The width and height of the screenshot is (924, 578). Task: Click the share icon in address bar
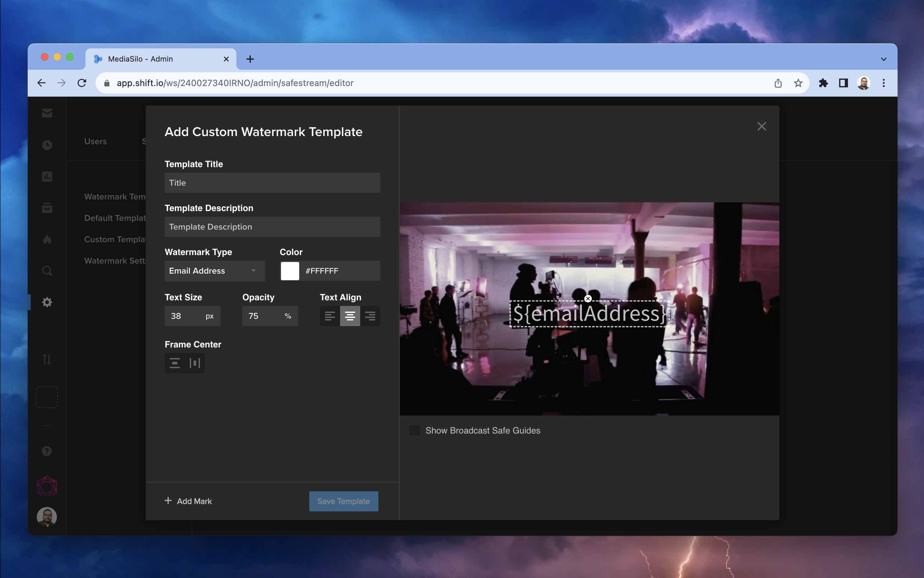pyautogui.click(x=778, y=83)
